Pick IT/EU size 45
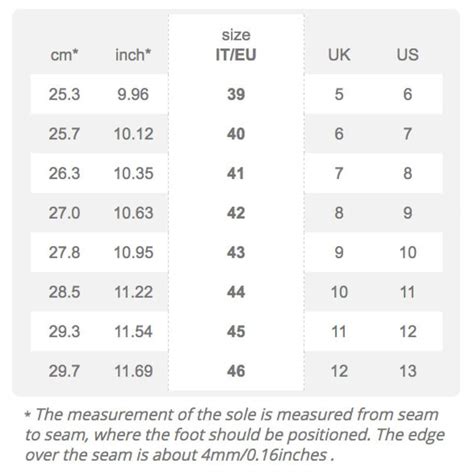This screenshot has width=474, height=476. click(236, 332)
